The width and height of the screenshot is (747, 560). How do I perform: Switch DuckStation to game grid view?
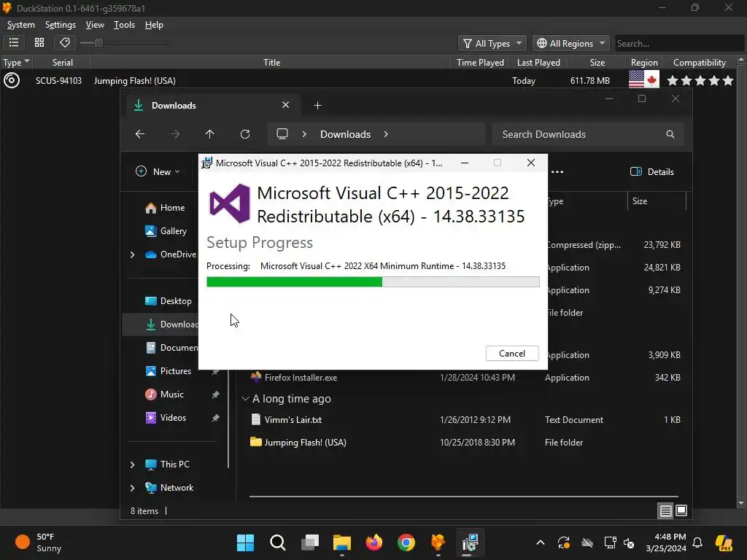(39, 43)
